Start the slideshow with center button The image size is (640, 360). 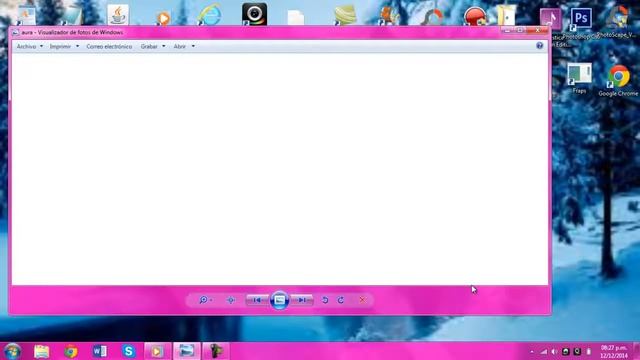tap(280, 300)
